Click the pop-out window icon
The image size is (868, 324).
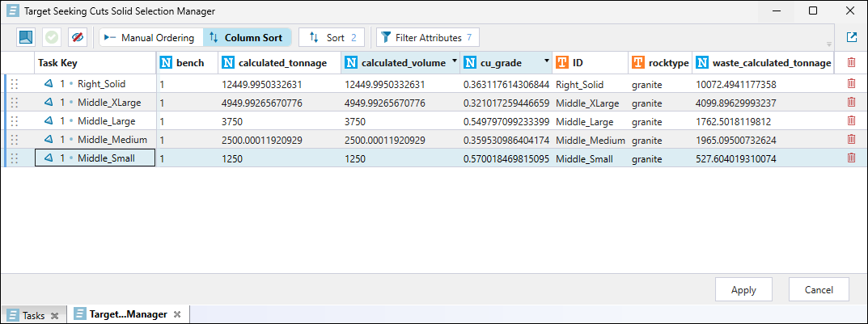coord(852,37)
